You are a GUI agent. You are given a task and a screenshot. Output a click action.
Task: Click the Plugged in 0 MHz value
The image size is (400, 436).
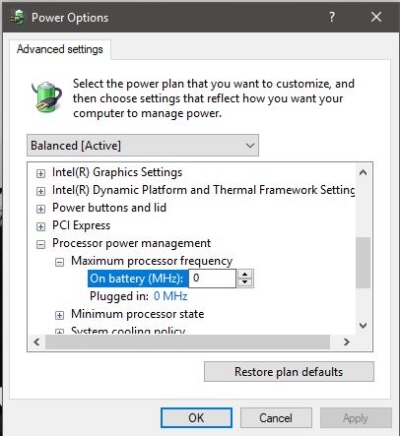coord(170,296)
